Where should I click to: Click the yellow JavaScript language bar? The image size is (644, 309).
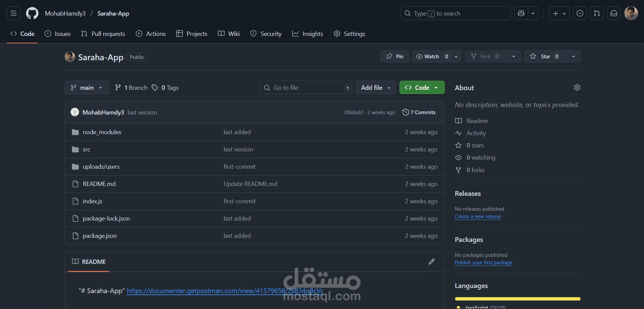518,299
